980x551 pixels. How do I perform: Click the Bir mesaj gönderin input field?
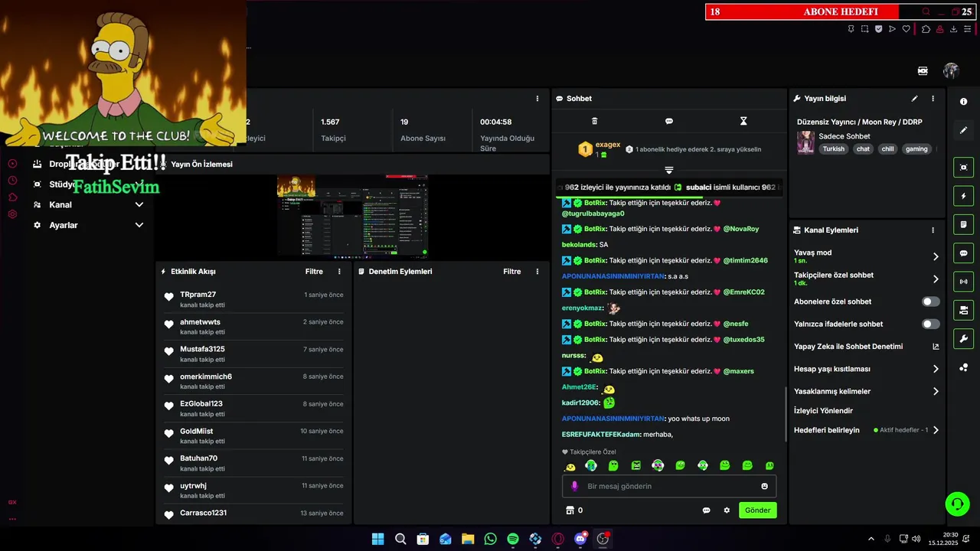point(669,486)
